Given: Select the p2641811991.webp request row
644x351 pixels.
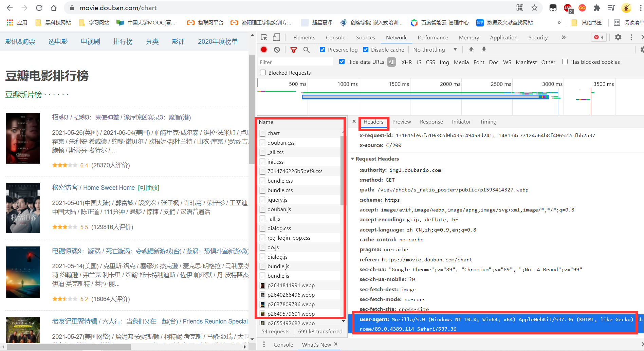Looking at the screenshot, I should (x=299, y=285).
